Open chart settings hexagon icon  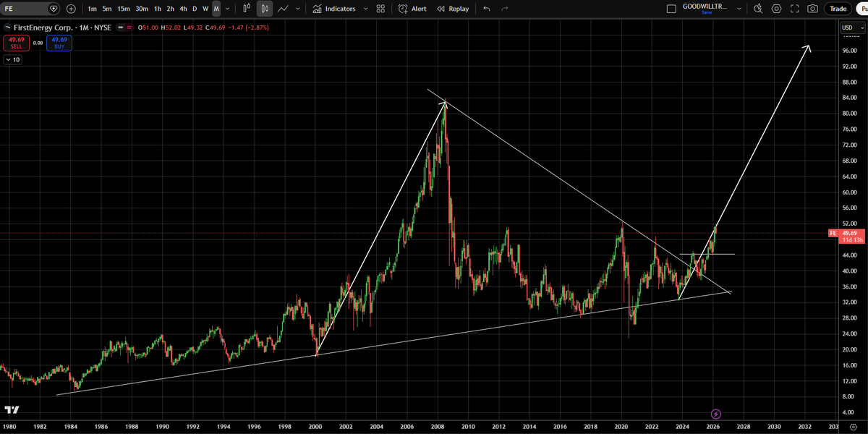777,9
